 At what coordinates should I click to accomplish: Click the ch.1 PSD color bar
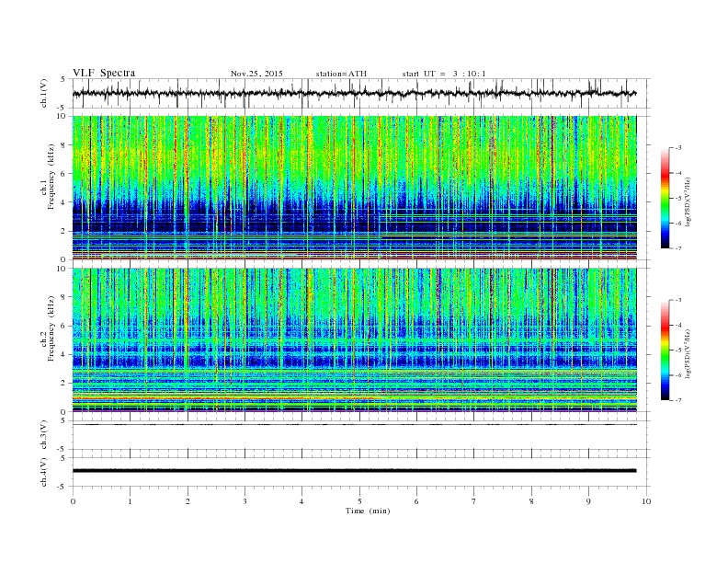tap(665, 198)
